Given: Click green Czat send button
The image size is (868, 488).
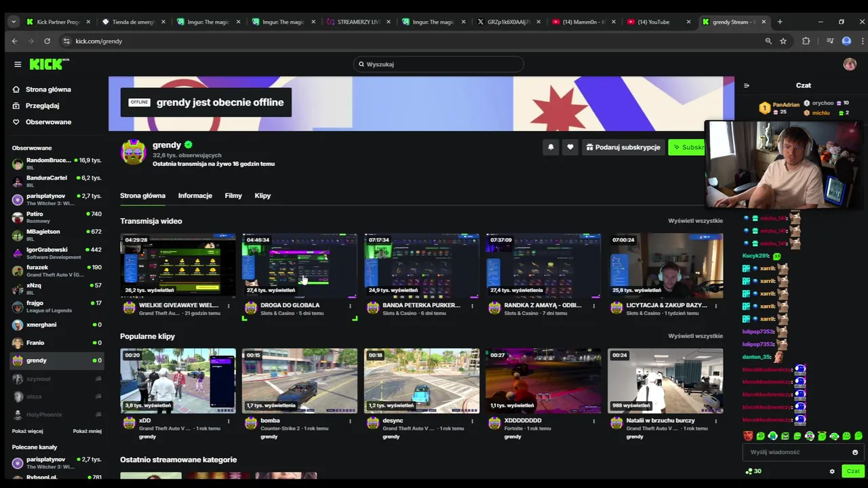Looking at the screenshot, I should pos(852,471).
